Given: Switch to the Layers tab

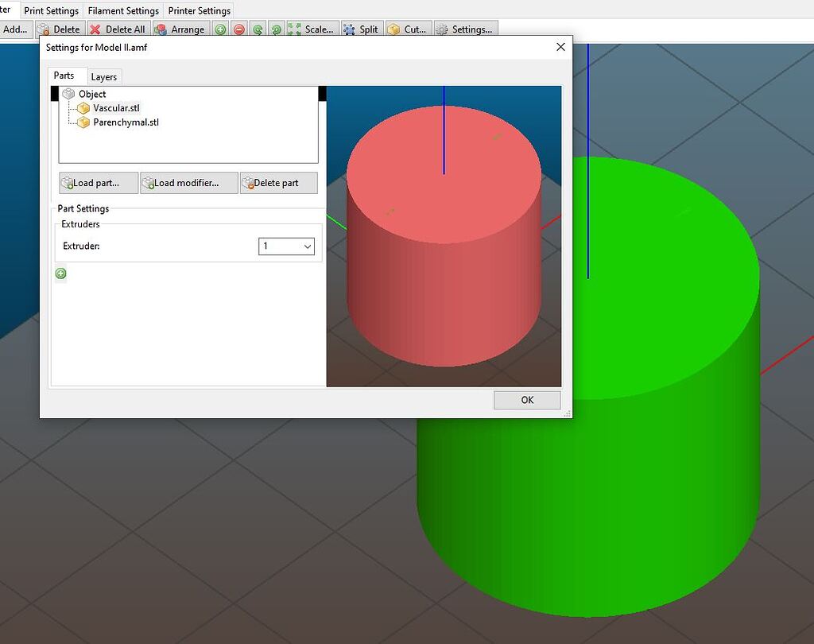Looking at the screenshot, I should pyautogui.click(x=104, y=76).
